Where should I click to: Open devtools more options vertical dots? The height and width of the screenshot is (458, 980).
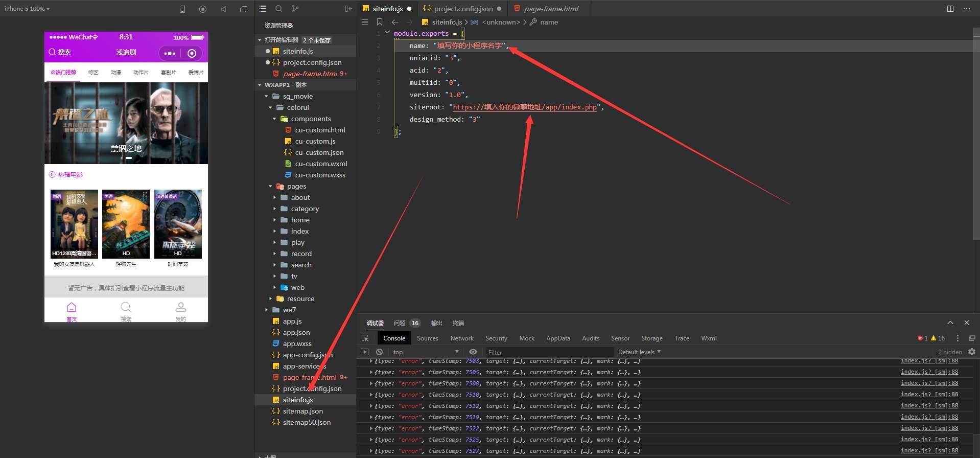[958, 338]
